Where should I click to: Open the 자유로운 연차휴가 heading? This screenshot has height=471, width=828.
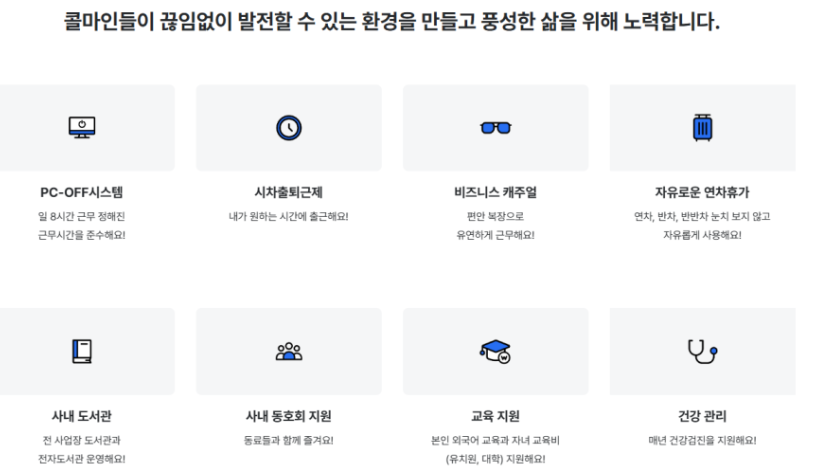[702, 192]
